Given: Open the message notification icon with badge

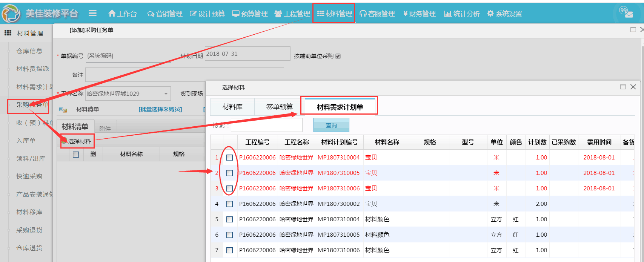Looking at the screenshot, I should tap(627, 13).
